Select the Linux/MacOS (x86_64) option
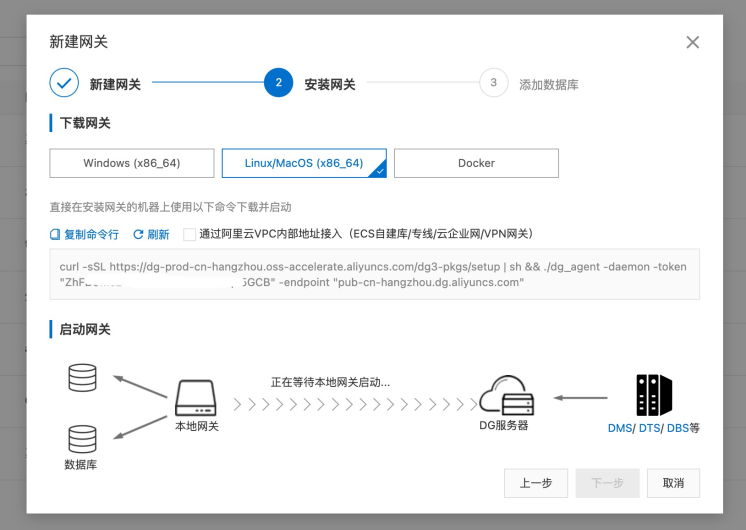Screen dimensions: 746x530 point(304,163)
